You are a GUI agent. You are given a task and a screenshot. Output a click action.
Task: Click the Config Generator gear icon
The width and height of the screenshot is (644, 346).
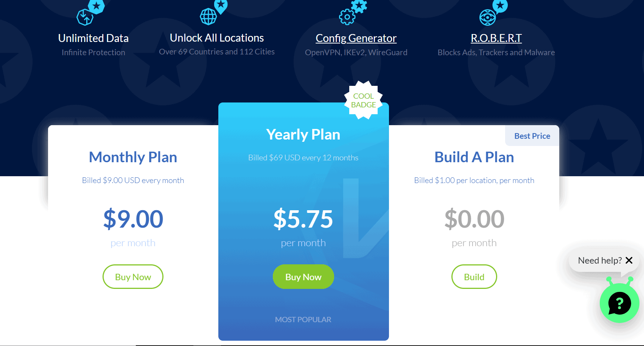(x=347, y=17)
